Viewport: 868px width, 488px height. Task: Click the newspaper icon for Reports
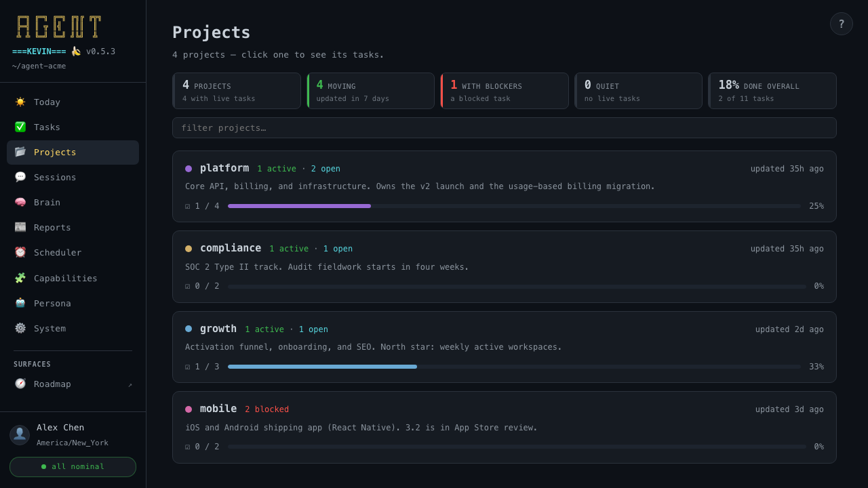click(20, 227)
